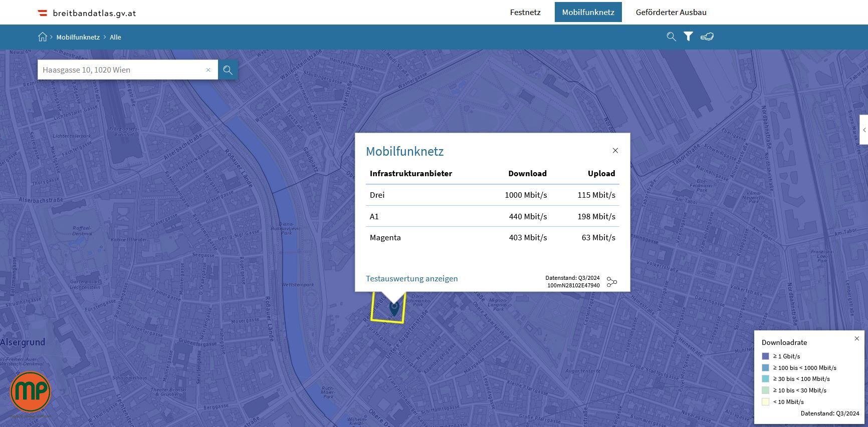Click Testauswertung anzeigen link

click(x=411, y=279)
